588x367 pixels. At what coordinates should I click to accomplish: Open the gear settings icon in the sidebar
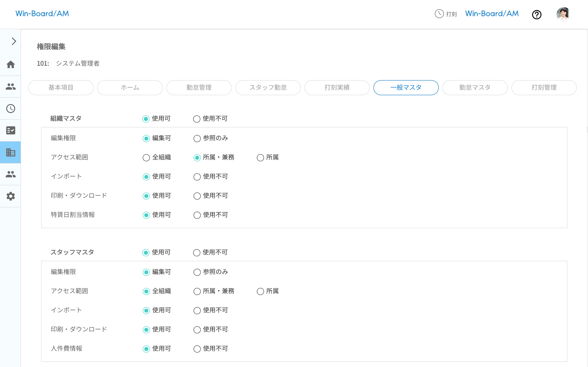(x=11, y=196)
